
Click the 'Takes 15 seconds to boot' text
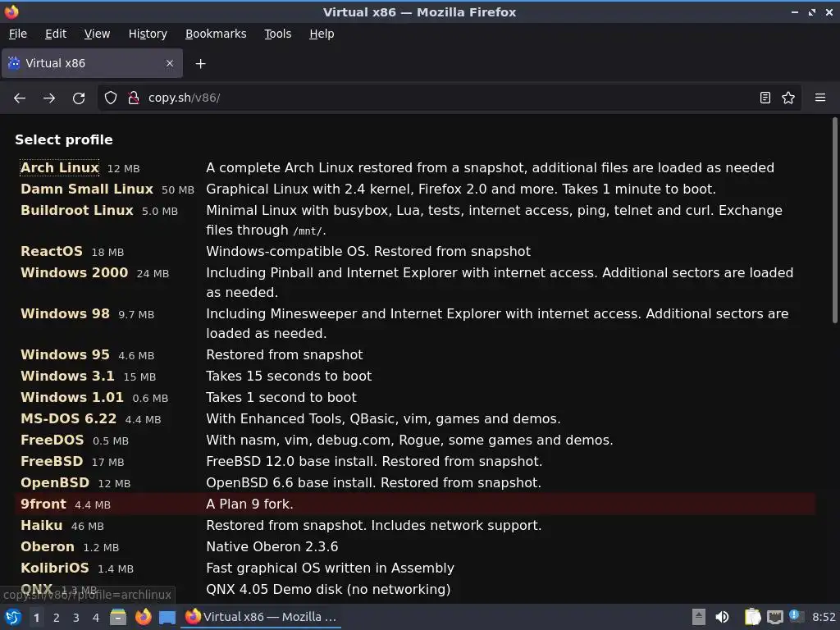[x=289, y=376]
